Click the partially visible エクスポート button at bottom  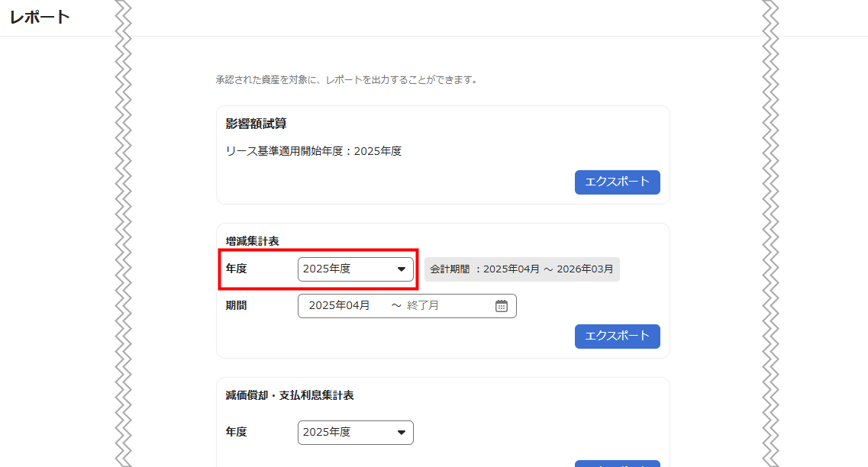click(617, 463)
